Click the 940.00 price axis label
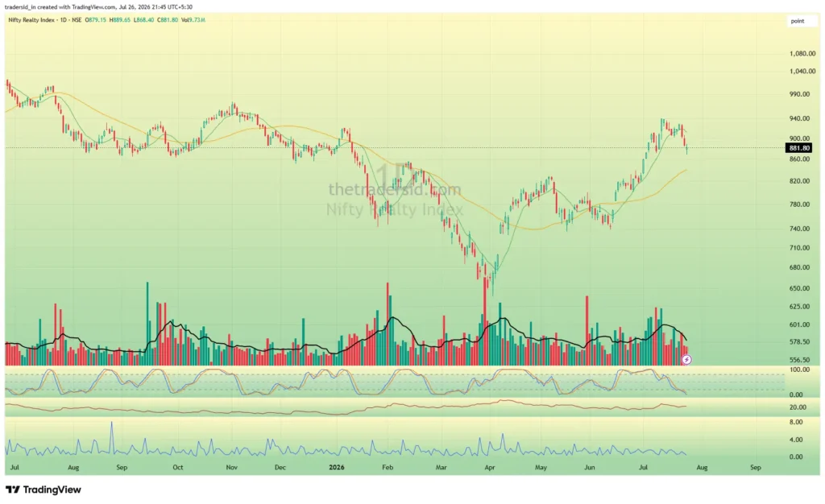This screenshot has width=825, height=504. click(799, 119)
